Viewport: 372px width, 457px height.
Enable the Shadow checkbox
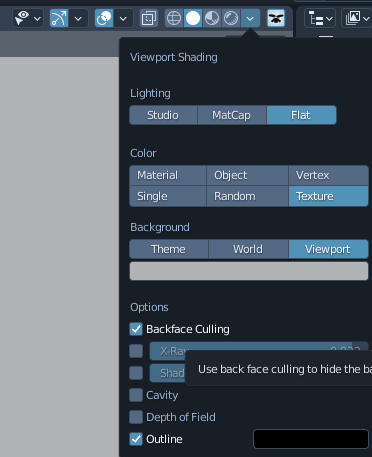[x=136, y=373]
